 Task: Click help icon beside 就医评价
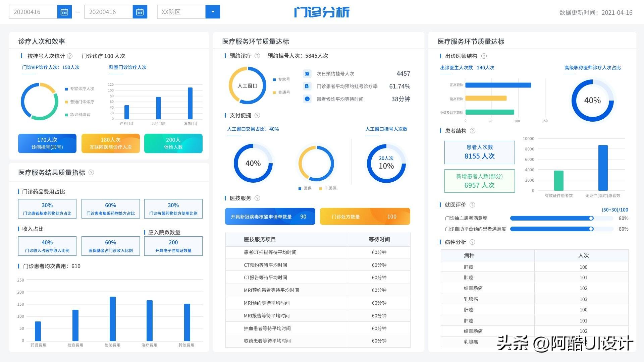point(472,205)
